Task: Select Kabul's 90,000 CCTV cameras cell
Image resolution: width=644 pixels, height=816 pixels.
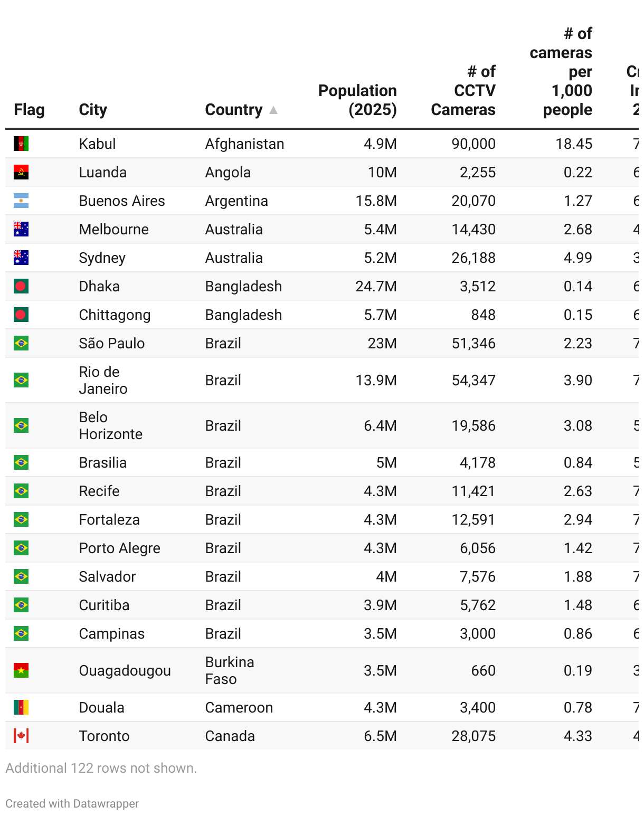Action: click(x=473, y=144)
